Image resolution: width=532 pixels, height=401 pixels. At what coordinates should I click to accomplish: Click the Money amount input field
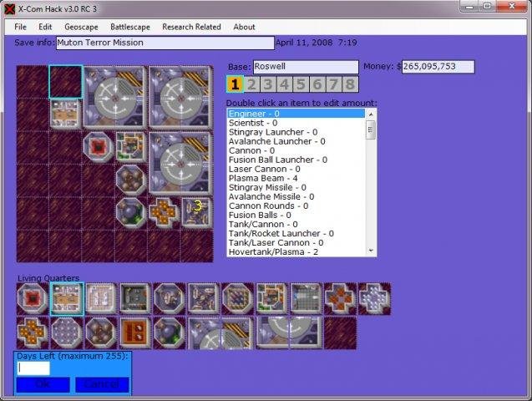coord(438,67)
